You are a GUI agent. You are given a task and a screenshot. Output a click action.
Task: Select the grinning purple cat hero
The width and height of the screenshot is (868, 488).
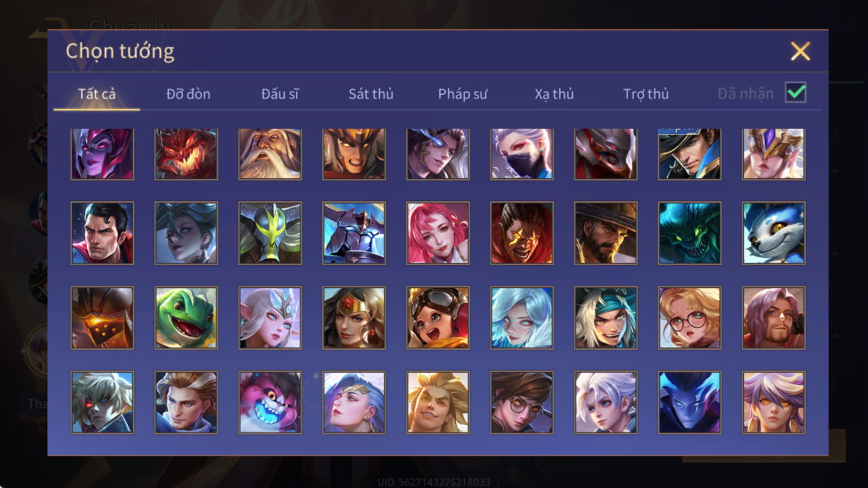click(270, 402)
